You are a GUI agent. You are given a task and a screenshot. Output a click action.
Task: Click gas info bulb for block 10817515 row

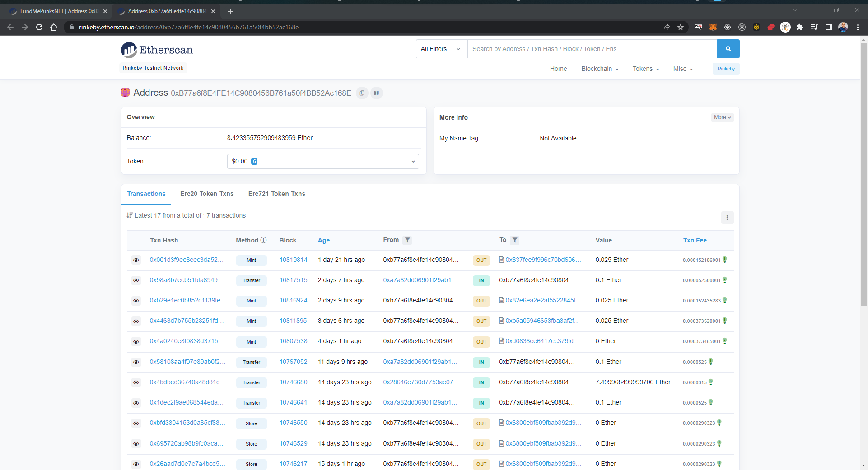(x=725, y=280)
